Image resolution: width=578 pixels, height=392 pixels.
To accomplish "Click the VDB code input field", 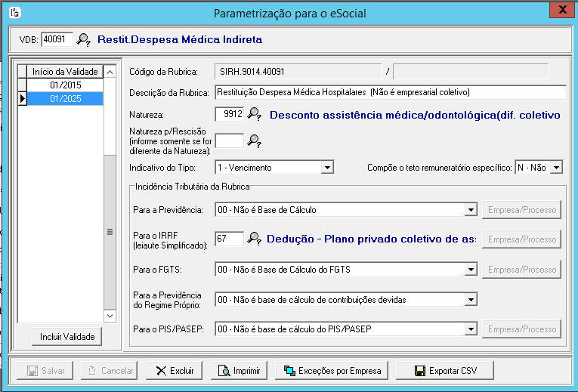I will coord(57,39).
